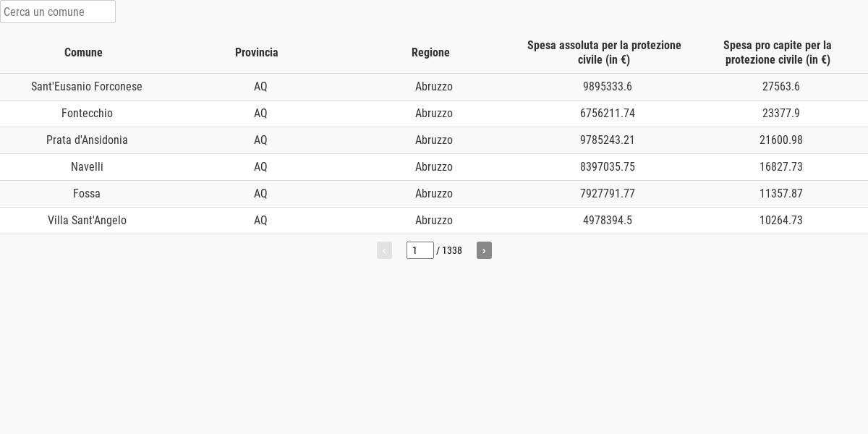Select the Fontecchio comune cell
This screenshot has height=434, width=868.
pyautogui.click(x=87, y=114)
